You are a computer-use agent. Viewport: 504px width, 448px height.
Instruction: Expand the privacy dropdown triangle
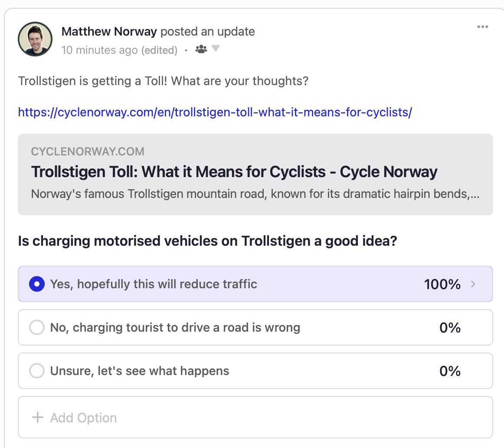[216, 49]
